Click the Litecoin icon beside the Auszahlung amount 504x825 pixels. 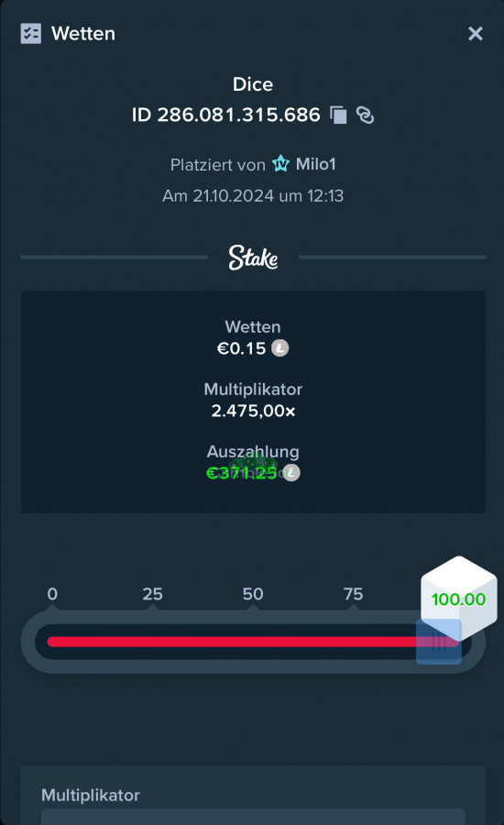point(291,472)
